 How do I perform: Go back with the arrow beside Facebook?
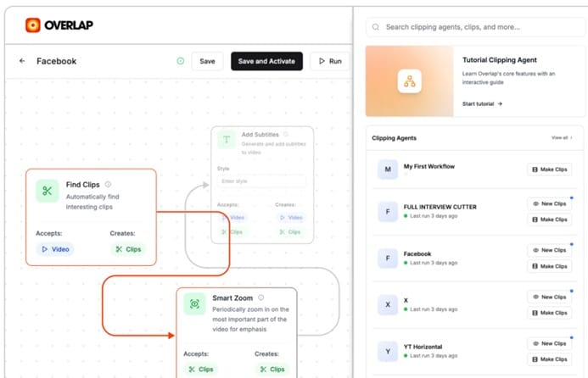click(22, 61)
